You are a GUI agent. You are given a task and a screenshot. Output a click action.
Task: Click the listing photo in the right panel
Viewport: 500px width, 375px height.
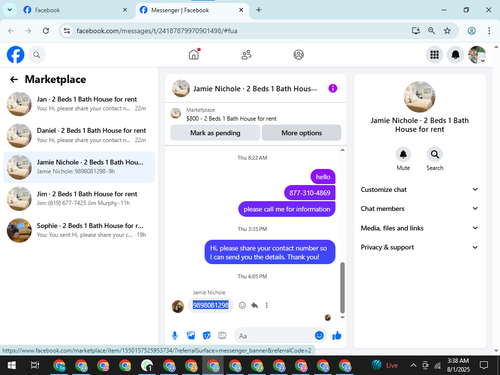tap(419, 97)
